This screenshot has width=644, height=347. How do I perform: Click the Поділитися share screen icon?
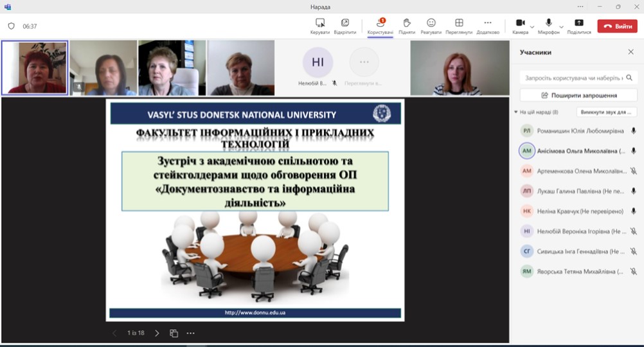578,23
